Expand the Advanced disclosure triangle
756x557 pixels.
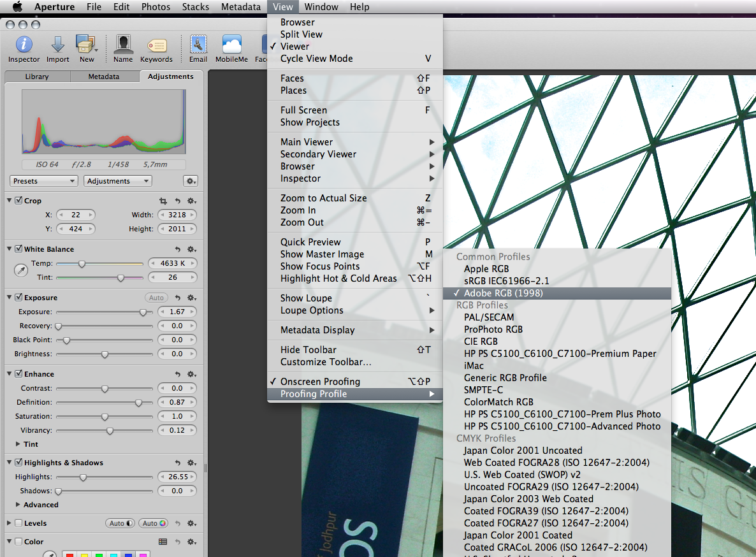[x=18, y=505]
